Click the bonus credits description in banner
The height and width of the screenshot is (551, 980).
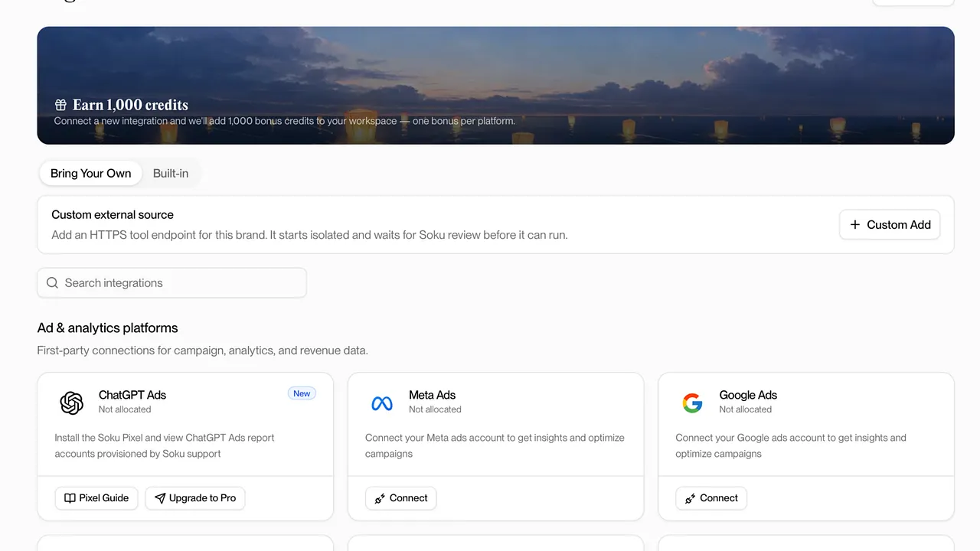[x=284, y=121]
